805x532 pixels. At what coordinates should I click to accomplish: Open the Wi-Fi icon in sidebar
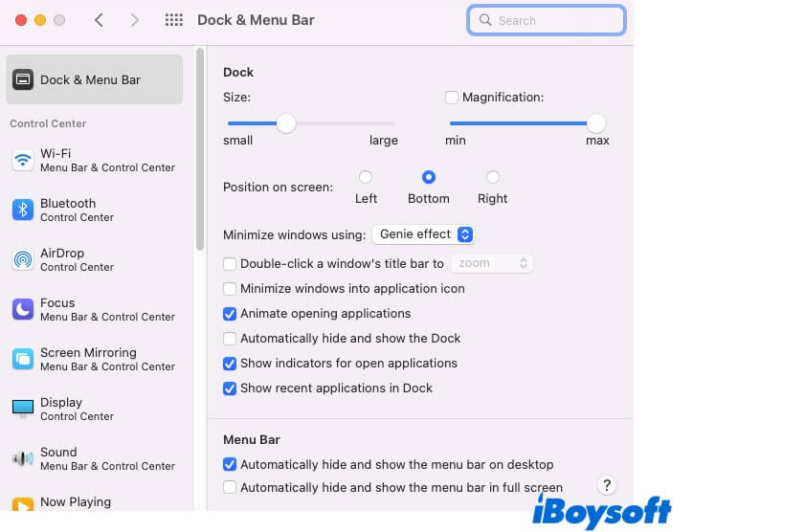point(23,160)
